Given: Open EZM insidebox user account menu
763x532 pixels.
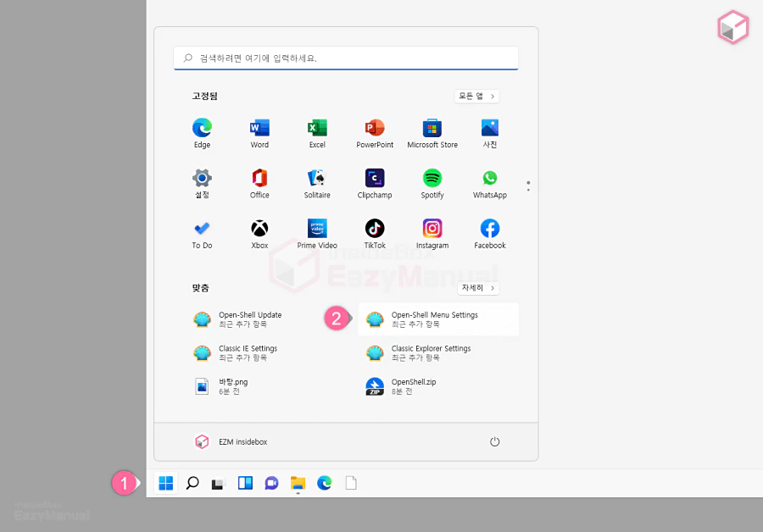Looking at the screenshot, I should click(x=231, y=441).
